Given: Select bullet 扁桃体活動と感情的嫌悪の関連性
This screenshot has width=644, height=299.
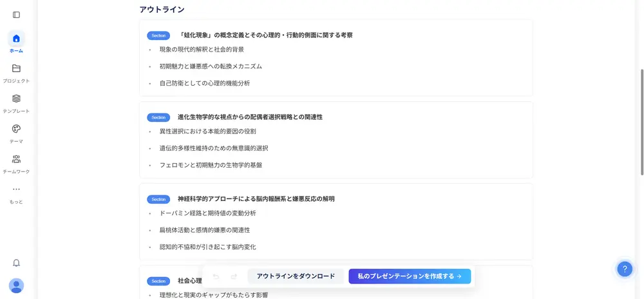Looking at the screenshot, I should click(205, 230).
